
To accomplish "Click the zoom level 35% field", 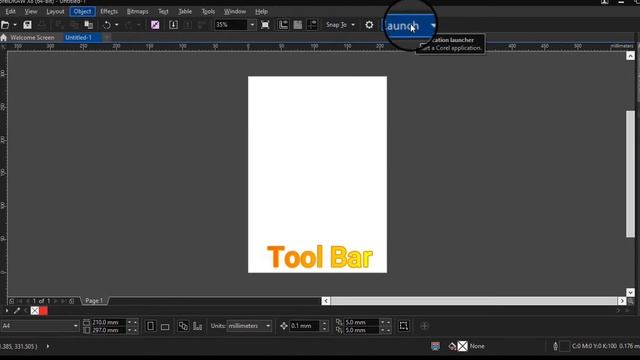I will tap(231, 25).
